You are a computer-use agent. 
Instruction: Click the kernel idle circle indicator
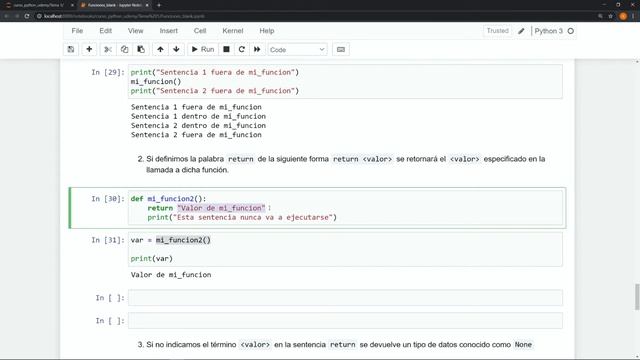[x=571, y=31]
